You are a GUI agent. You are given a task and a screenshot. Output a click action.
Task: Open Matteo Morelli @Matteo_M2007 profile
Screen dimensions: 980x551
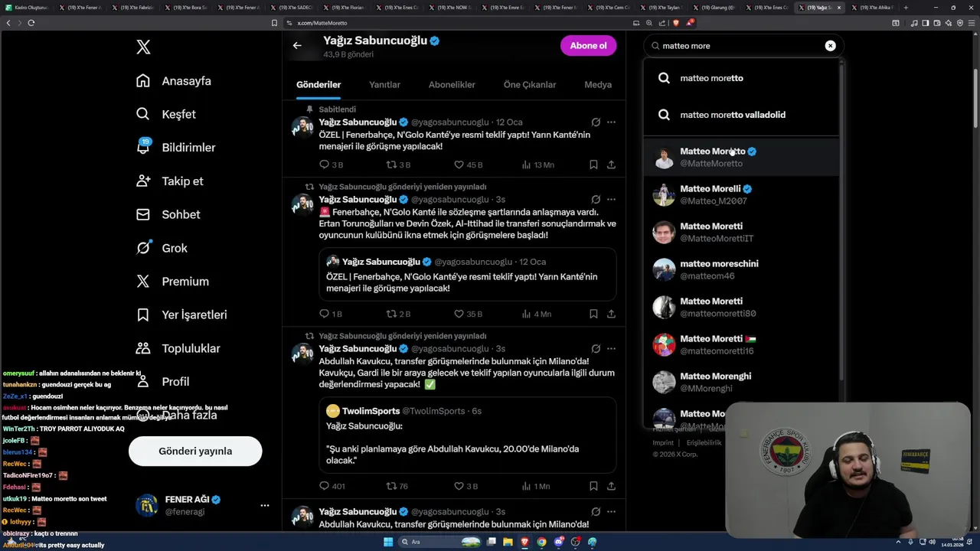pos(741,194)
